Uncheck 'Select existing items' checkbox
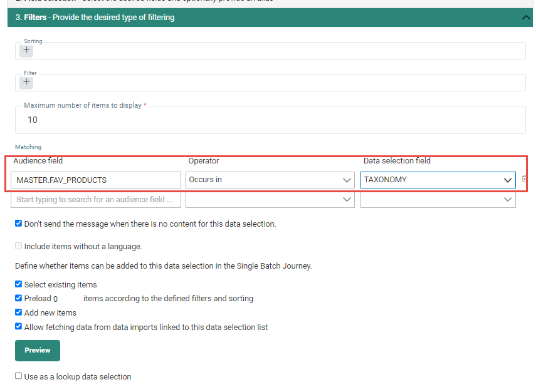This screenshot has height=392, width=536. tap(19, 284)
